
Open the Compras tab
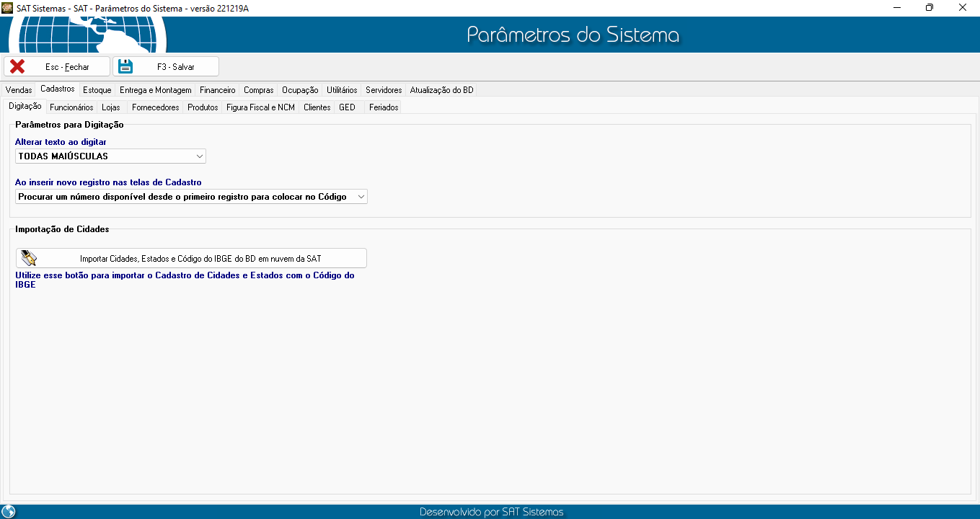coord(258,90)
